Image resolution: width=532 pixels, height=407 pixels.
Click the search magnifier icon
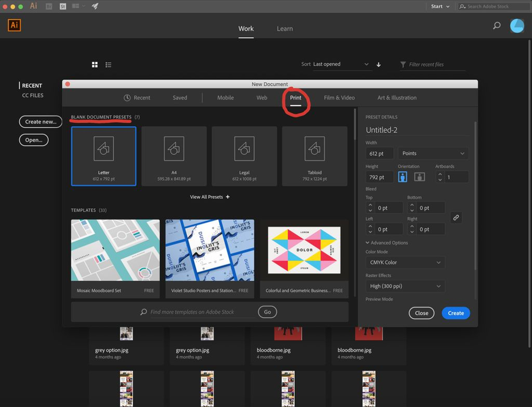[x=496, y=26]
